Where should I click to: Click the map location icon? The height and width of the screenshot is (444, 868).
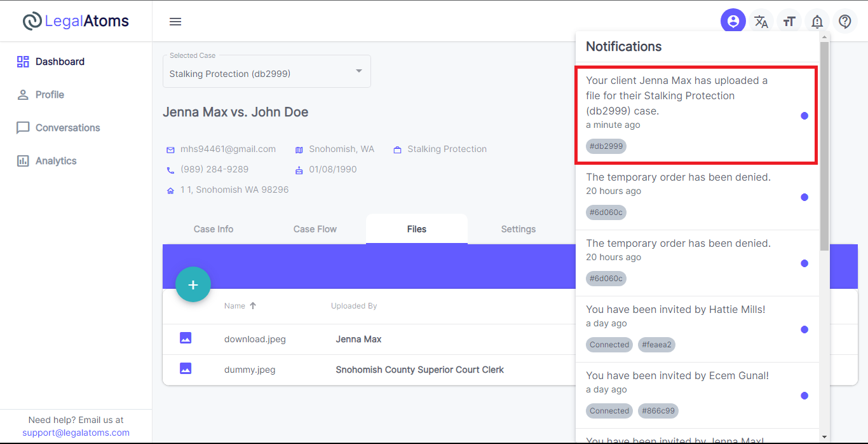pyautogui.click(x=299, y=150)
